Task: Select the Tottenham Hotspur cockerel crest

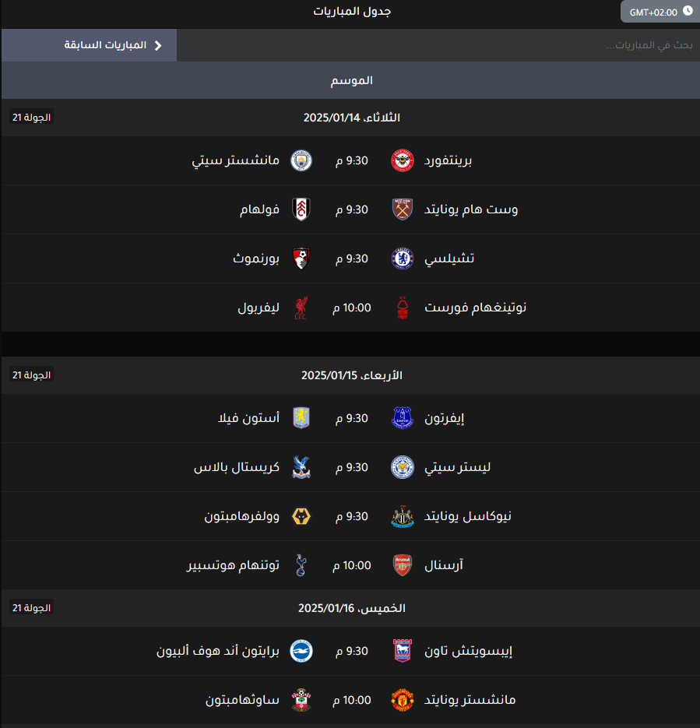Action: pyautogui.click(x=301, y=565)
